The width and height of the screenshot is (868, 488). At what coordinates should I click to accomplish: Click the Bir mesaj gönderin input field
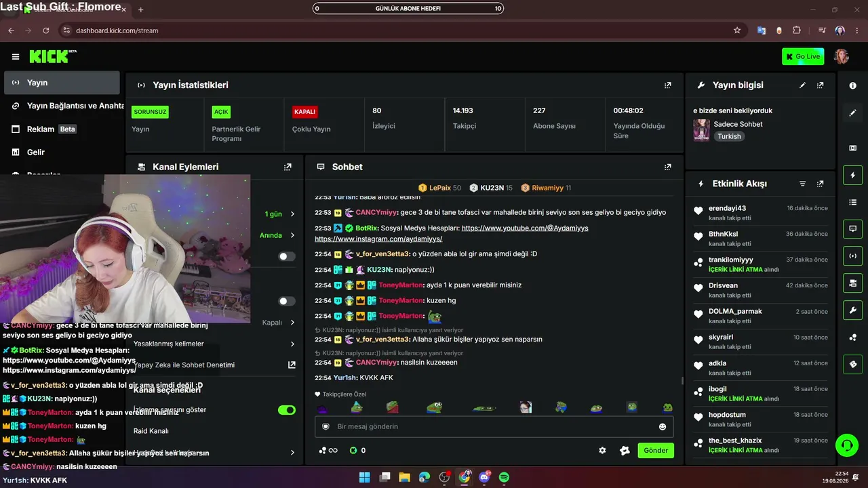pyautogui.click(x=494, y=426)
